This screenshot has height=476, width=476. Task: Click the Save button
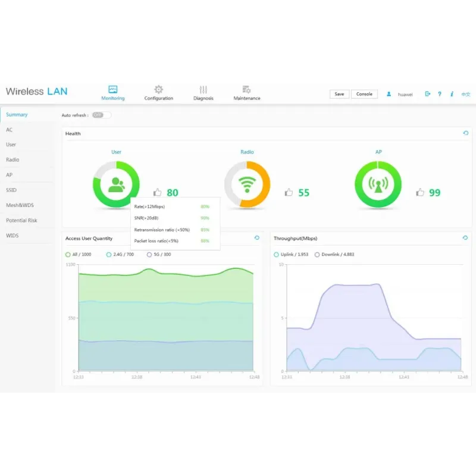point(339,94)
